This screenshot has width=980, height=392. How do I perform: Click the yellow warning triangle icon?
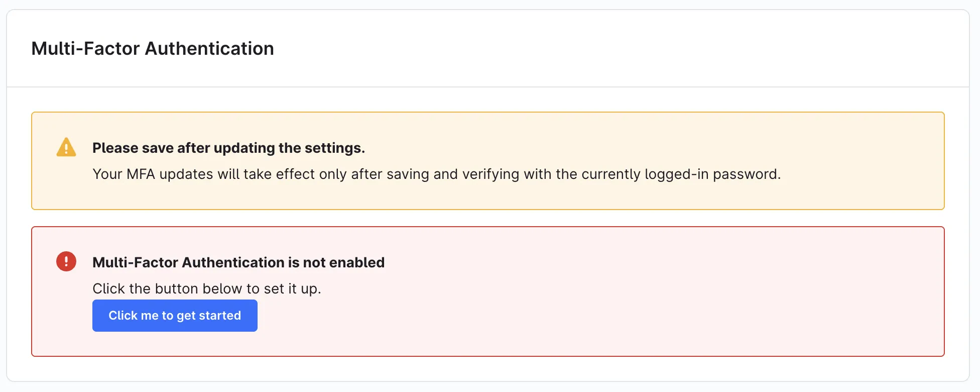click(x=66, y=147)
